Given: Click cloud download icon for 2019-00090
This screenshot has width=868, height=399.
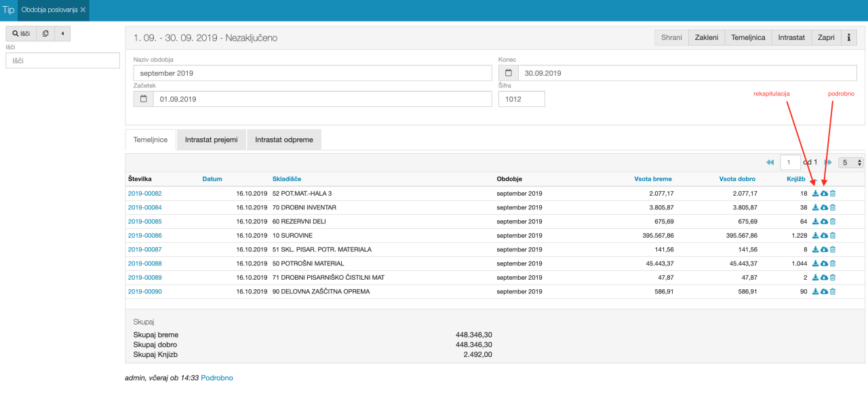Looking at the screenshot, I should pos(824,291).
